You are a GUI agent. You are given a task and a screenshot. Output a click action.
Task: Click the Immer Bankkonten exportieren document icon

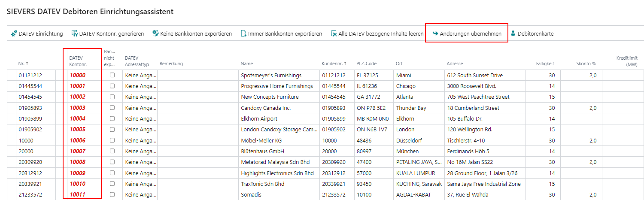click(x=243, y=33)
